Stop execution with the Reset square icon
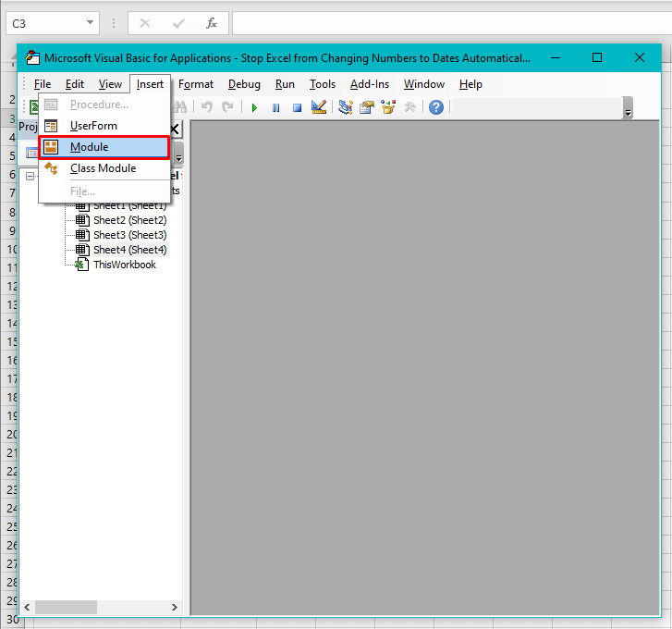The height and width of the screenshot is (629, 672). 297,107
